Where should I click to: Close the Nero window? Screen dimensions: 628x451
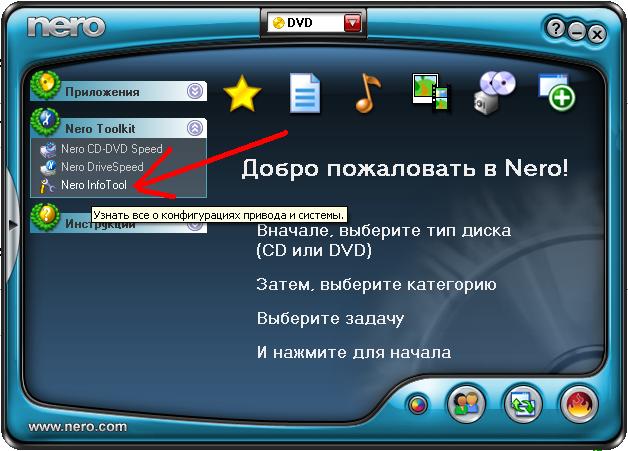click(x=597, y=34)
